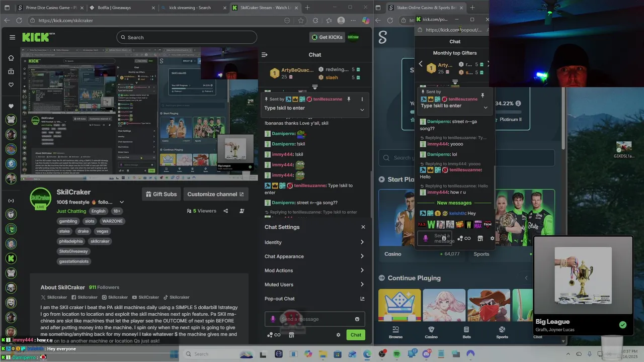
Task: Click Bets in Stake bottom navigation
Action: click(466, 332)
